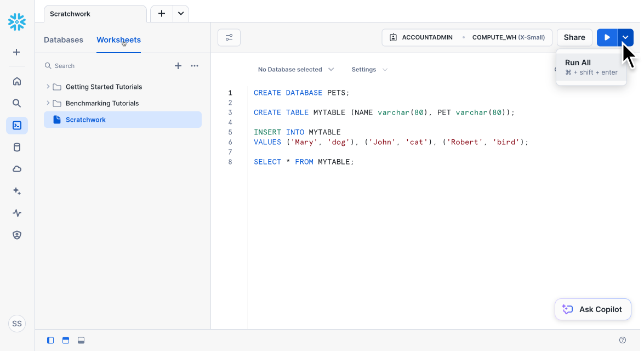Open the Home page from the sidebar
This screenshot has width=644, height=351.
tap(16, 81)
